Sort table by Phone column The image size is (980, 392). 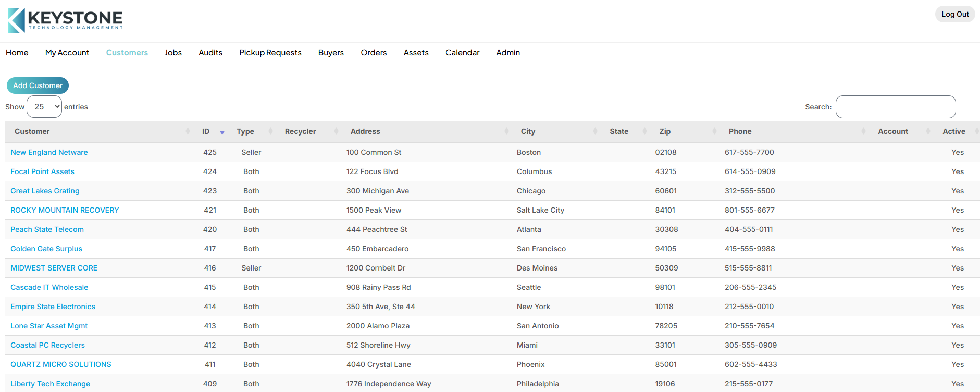pos(740,132)
